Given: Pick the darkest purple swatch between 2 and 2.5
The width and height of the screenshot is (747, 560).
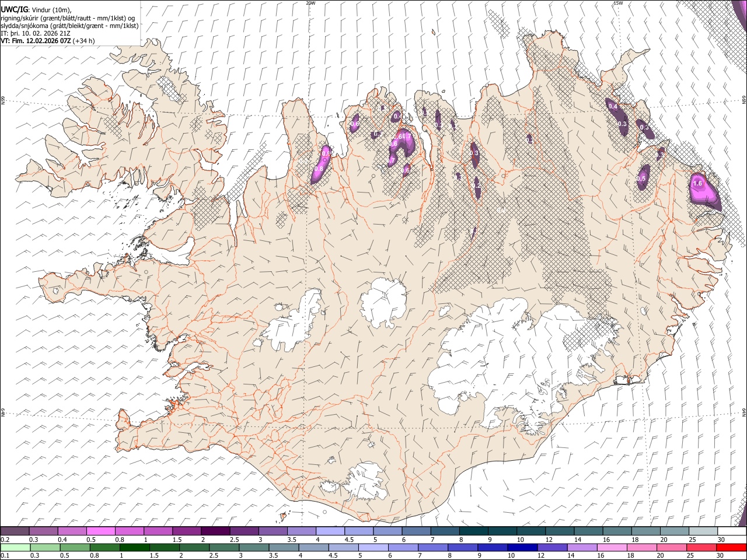Looking at the screenshot, I should coord(215,531).
